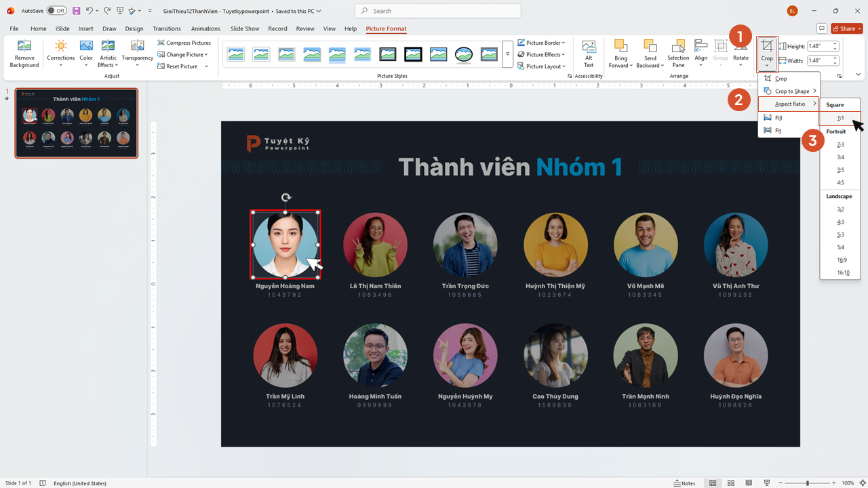The height and width of the screenshot is (488, 868).
Task: Select the slide 1 thumbnail
Action: 76,123
